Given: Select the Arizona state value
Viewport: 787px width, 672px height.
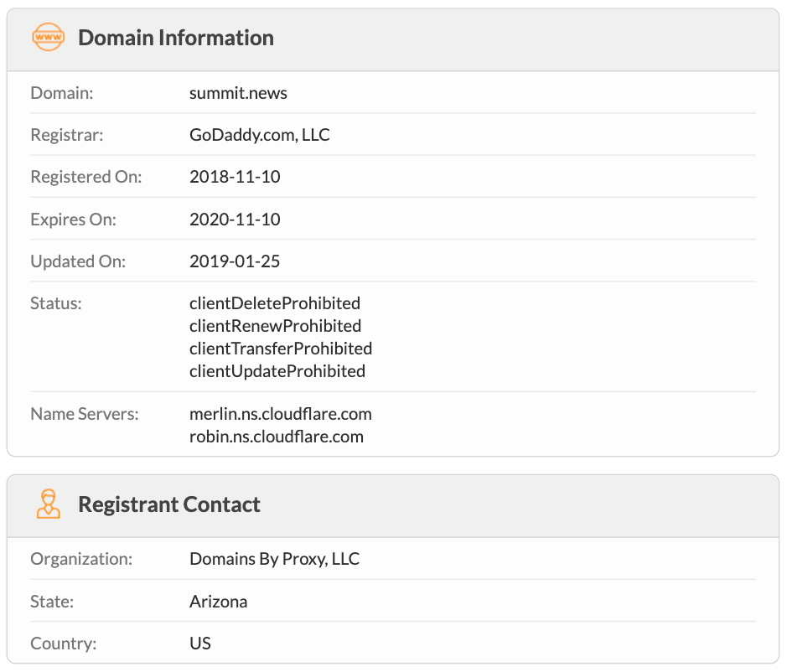Looking at the screenshot, I should click(x=219, y=602).
